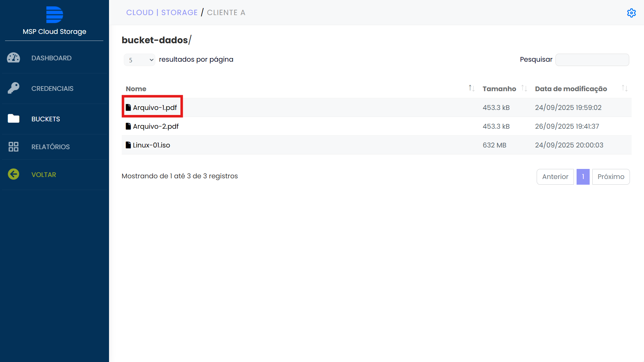This screenshot has width=644, height=362.
Task: Sort the list by Nome column arrows
Action: 471,88
